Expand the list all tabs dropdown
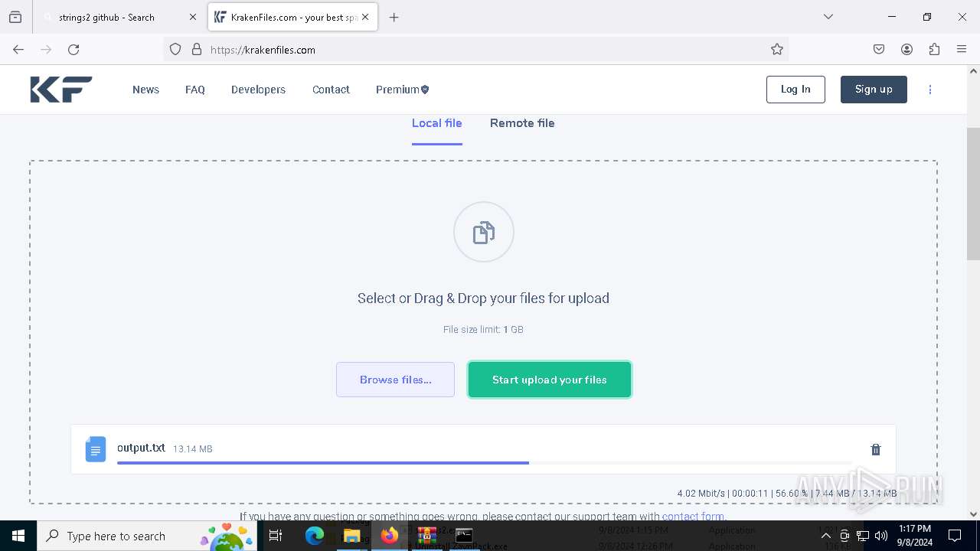Screen dimensions: 980x551 (828, 17)
